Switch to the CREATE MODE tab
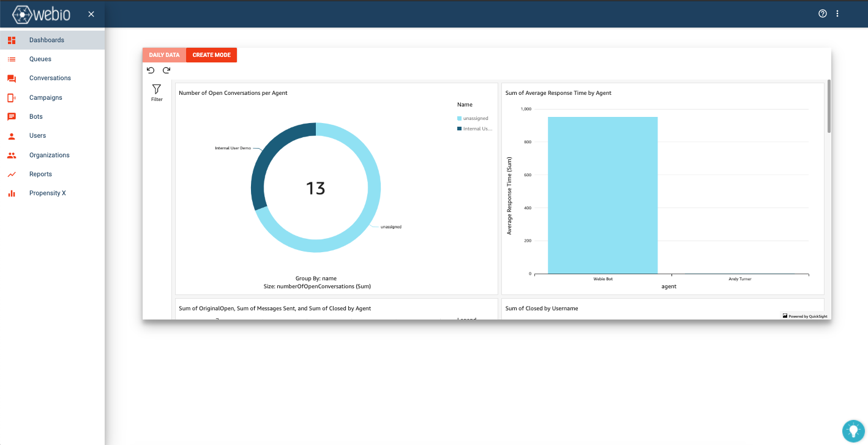868x445 pixels. point(211,55)
